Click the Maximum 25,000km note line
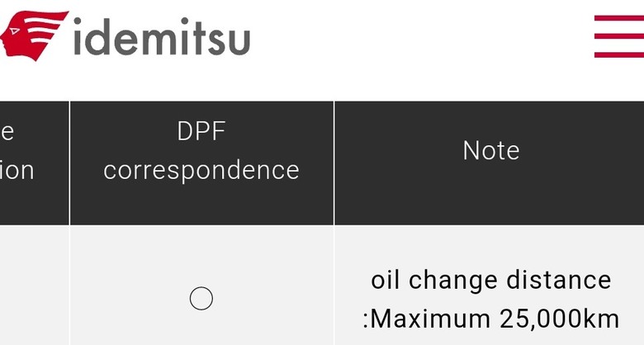Screen dimensions: 644x345 [x=491, y=319]
